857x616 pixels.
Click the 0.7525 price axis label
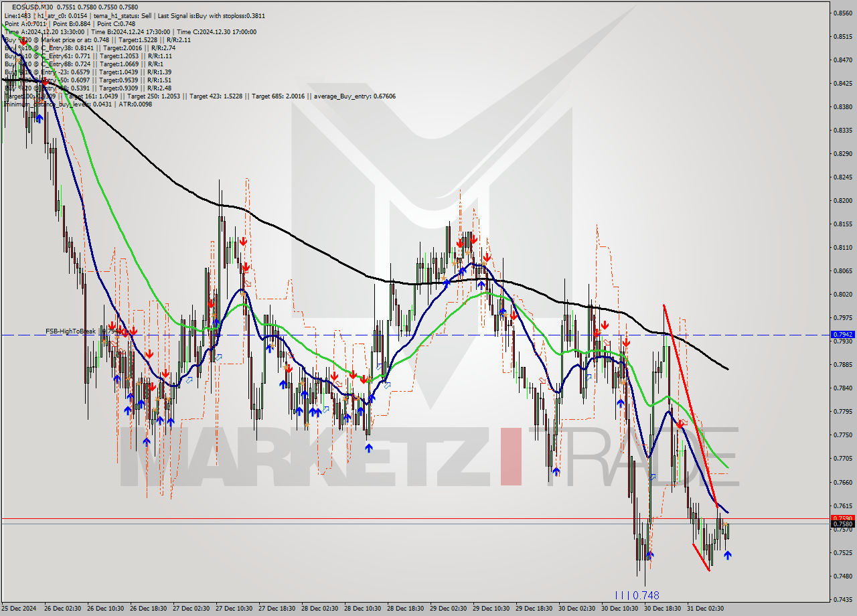(x=842, y=552)
